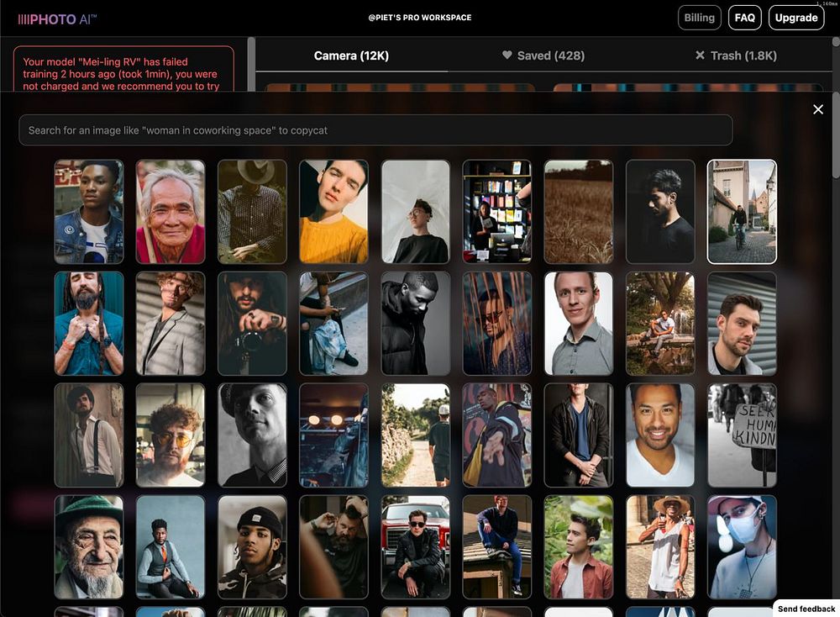The width and height of the screenshot is (840, 617).
Task: Select the person wearing face mask photo
Action: pyautogui.click(x=742, y=546)
